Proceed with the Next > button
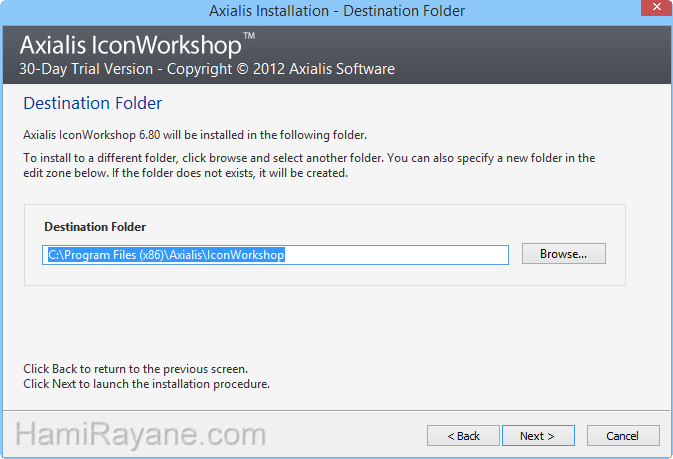 [538, 436]
